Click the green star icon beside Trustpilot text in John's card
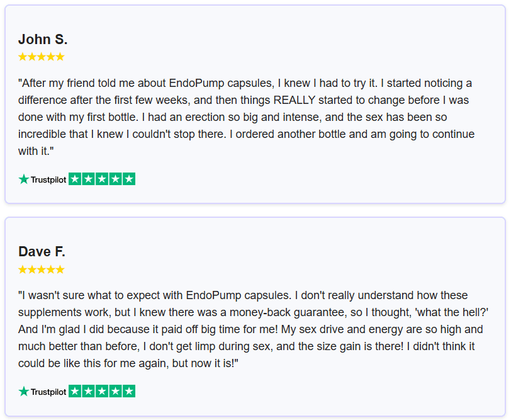The image size is (511, 420). tap(24, 179)
